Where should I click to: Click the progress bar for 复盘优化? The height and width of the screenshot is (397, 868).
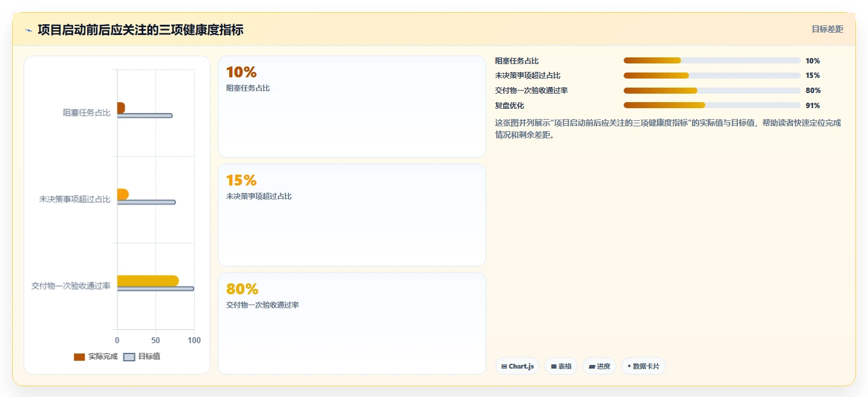(712, 105)
